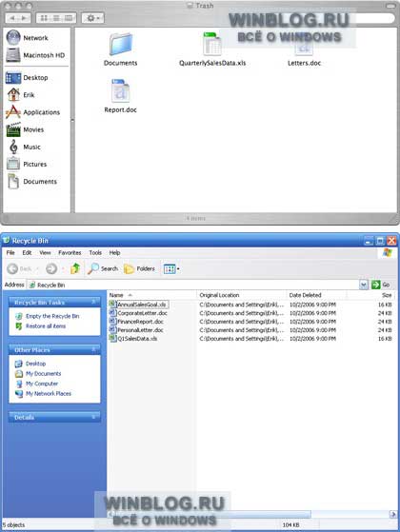Viewport: 400px width, 532px height.
Task: Switch Trash to list view
Action: pyautogui.click(x=56, y=18)
